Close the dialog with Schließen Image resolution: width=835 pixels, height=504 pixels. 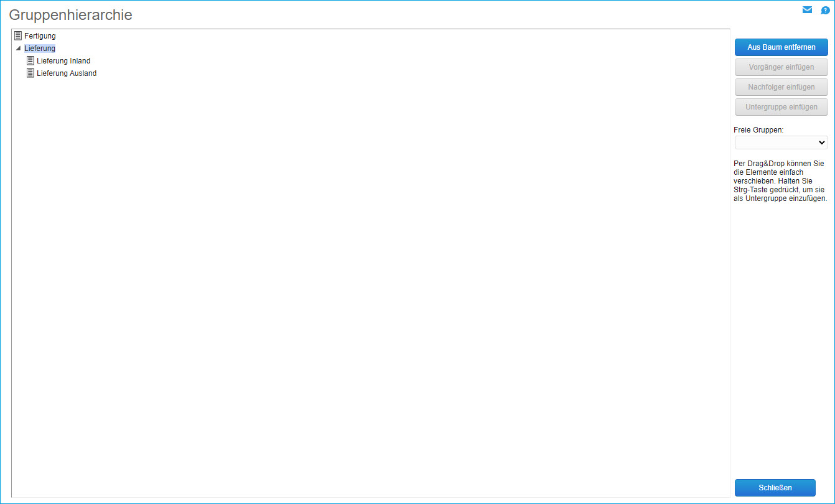pos(775,488)
